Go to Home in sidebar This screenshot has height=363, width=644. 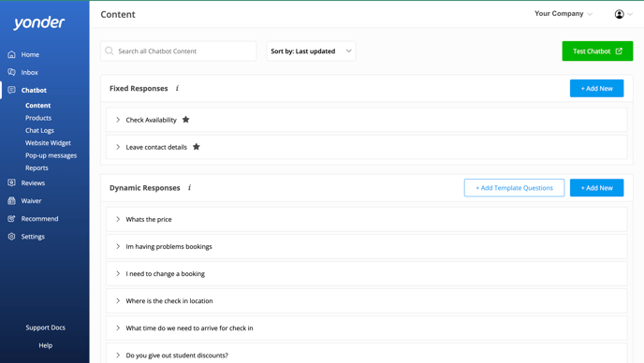30,54
